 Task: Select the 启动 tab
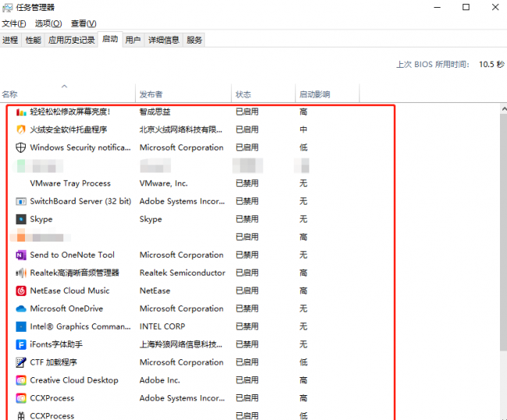(x=110, y=39)
